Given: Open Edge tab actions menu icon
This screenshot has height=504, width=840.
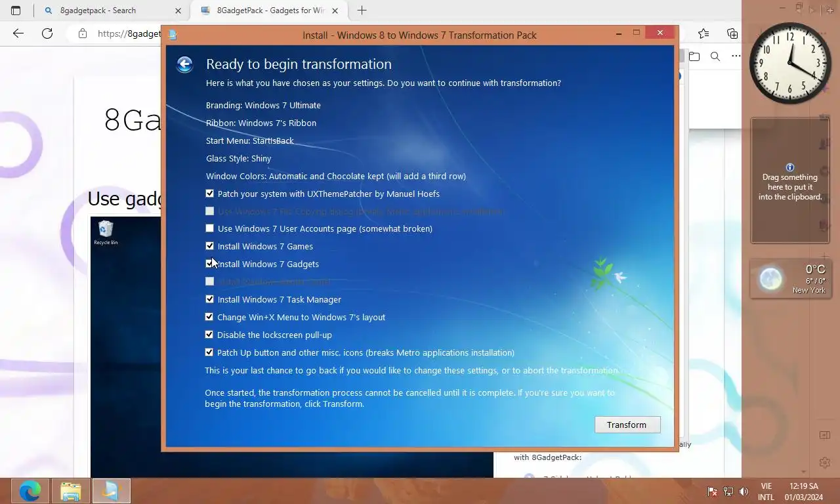Looking at the screenshot, I should click(x=16, y=10).
